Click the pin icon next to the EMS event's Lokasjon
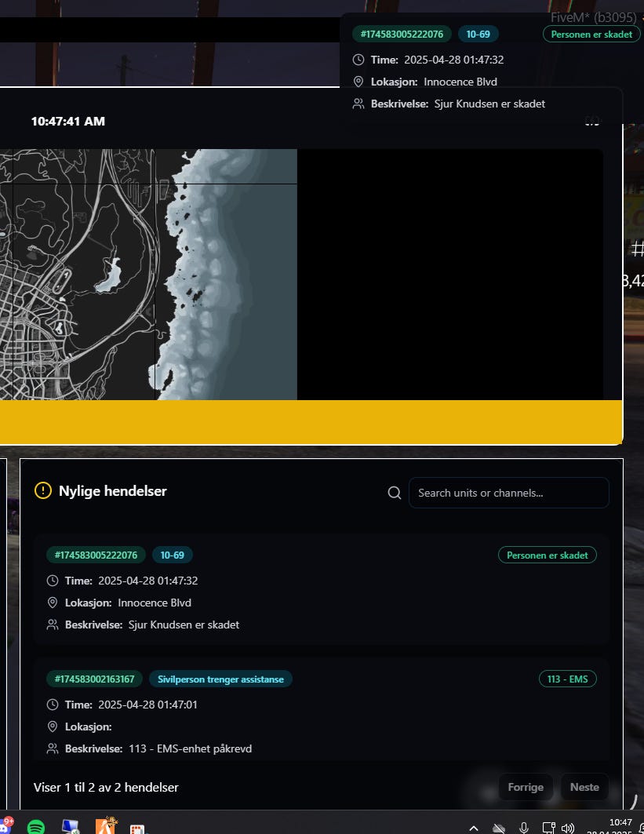The width and height of the screenshot is (644, 834). 52,727
